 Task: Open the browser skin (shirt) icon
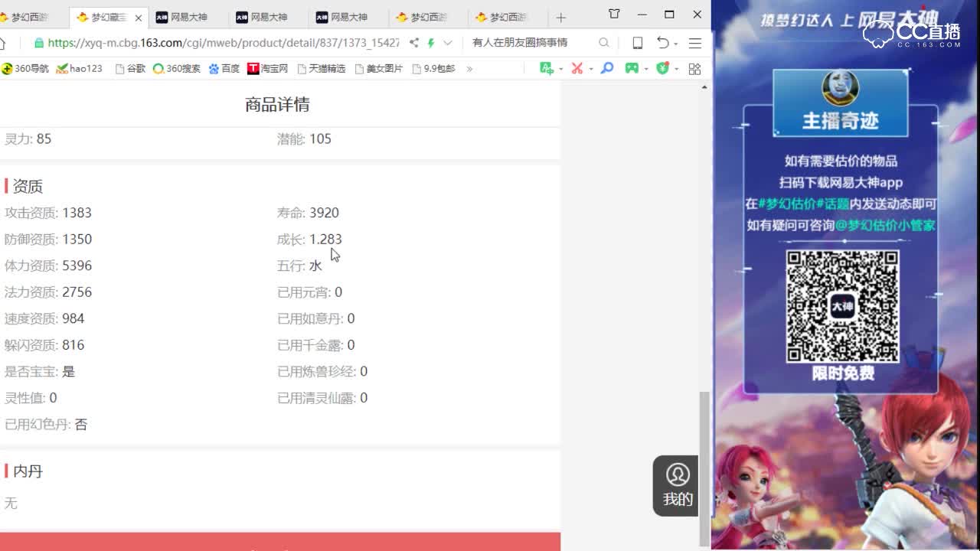pyautogui.click(x=614, y=14)
